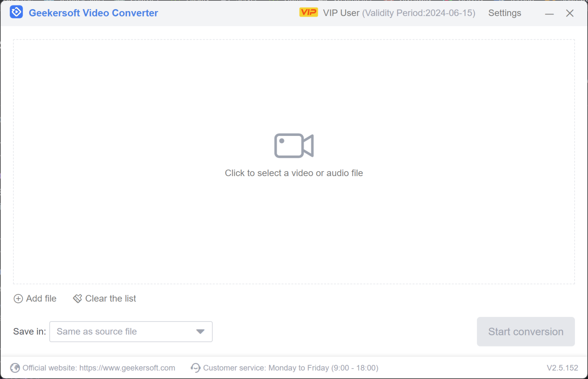The height and width of the screenshot is (379, 588).
Task: Click the globe icon next to official website
Action: pos(15,368)
